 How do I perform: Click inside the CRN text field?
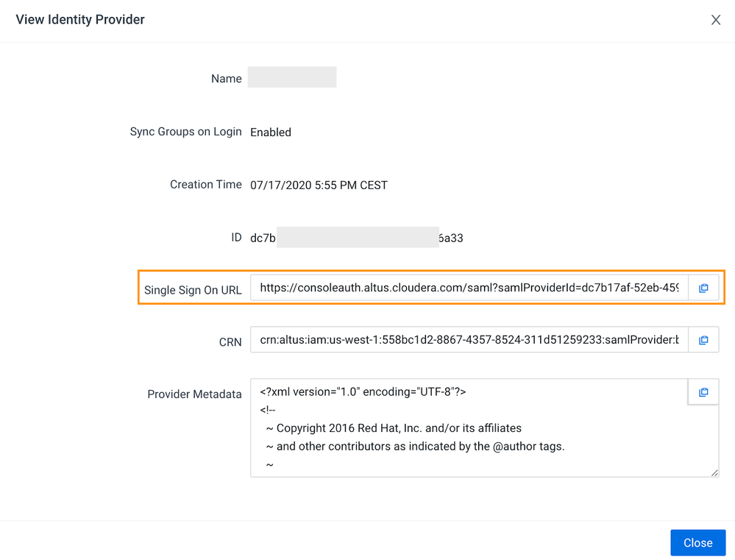469,340
